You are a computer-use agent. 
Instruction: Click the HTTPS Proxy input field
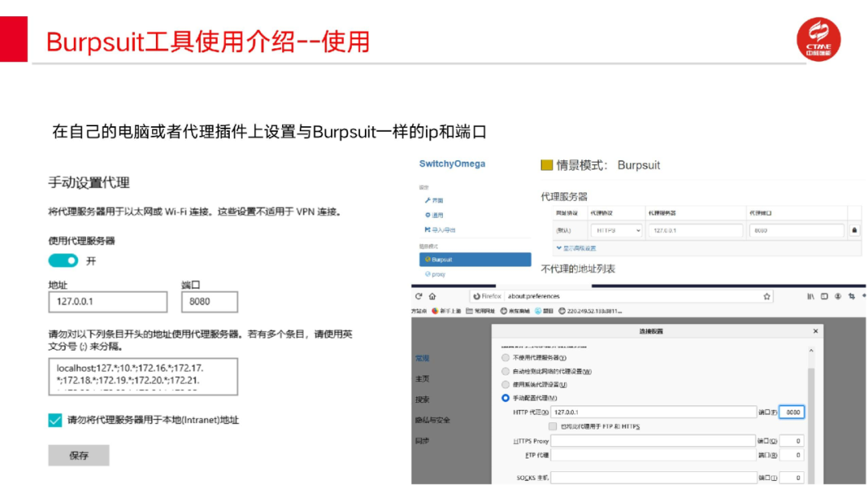[x=653, y=441]
